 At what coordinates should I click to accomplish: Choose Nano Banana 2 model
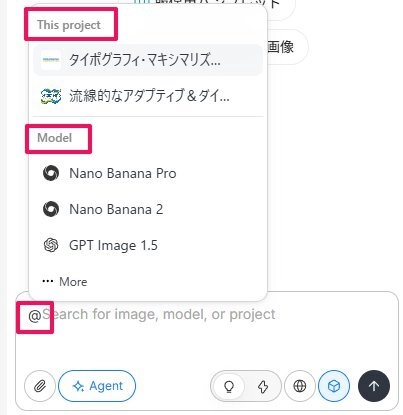(x=148, y=209)
